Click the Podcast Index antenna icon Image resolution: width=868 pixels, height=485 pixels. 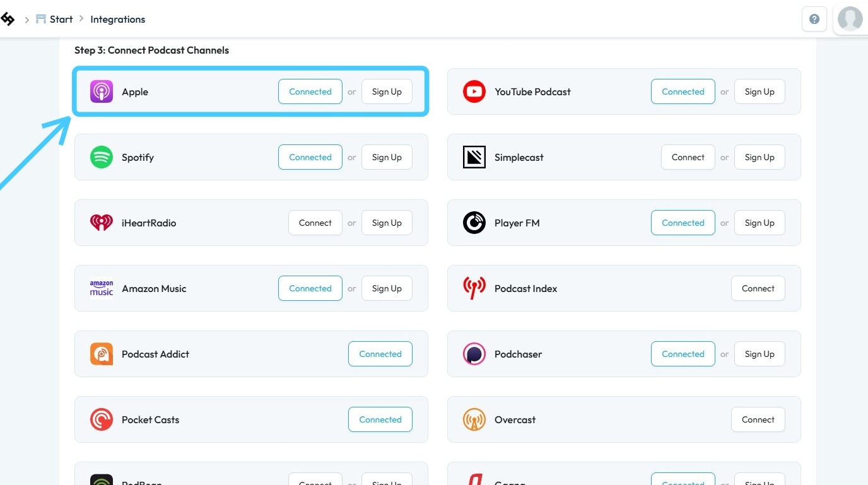coord(474,288)
